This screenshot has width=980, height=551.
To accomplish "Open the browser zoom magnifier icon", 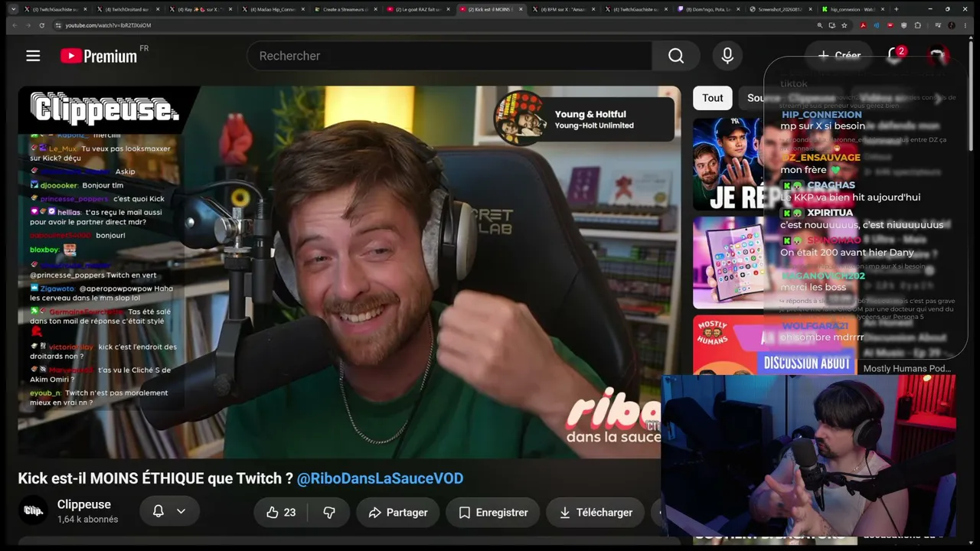I will [x=820, y=25].
